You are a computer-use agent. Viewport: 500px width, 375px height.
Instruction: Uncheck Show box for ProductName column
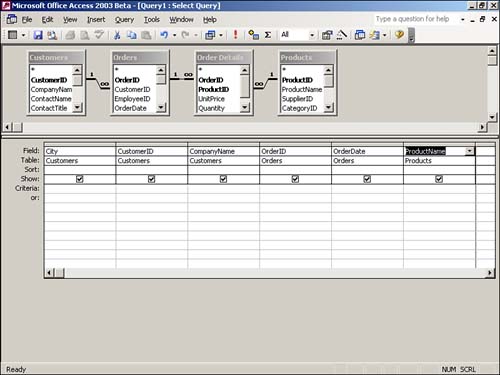click(x=439, y=179)
